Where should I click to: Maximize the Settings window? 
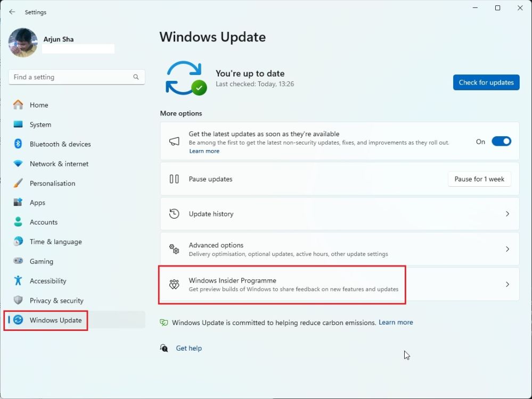pos(497,8)
